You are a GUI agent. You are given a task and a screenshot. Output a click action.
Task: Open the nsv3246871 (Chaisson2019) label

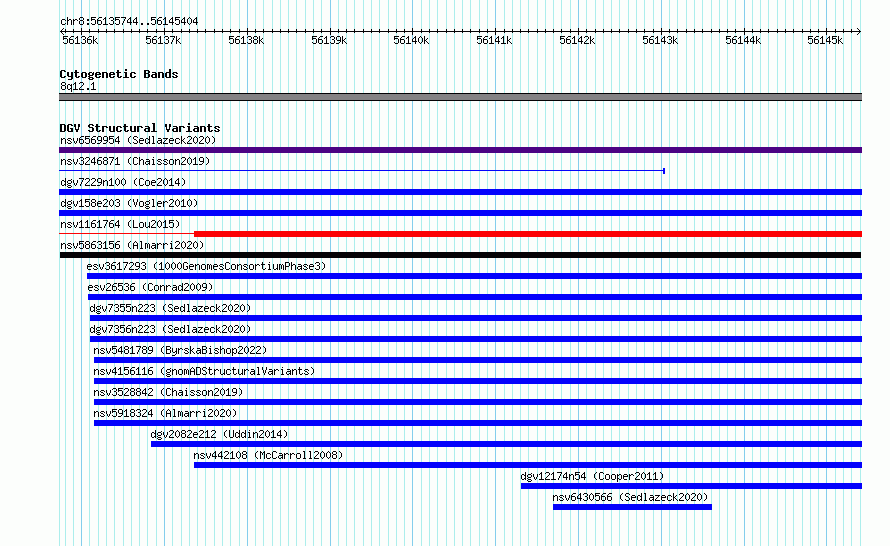click(135, 161)
